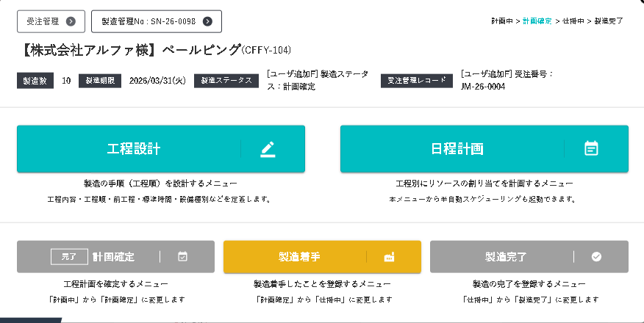
Task: Click the factory icon on 製造着手
Action: click(x=390, y=257)
